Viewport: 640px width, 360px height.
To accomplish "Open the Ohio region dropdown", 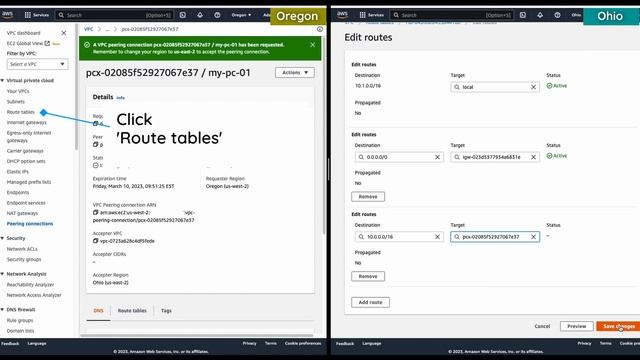I will [576, 15].
